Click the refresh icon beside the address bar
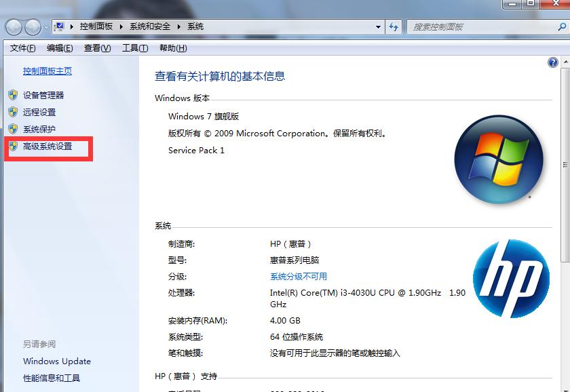The height and width of the screenshot is (392, 570). coord(394,27)
